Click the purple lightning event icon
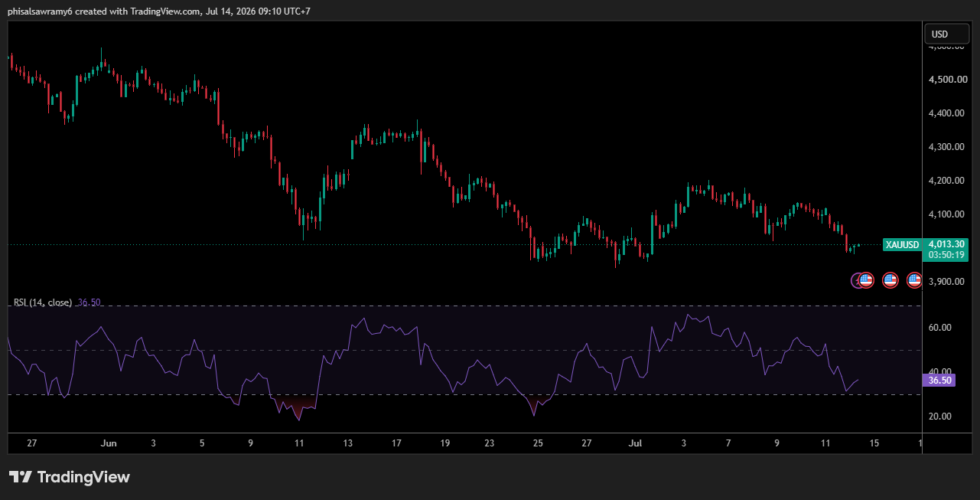This screenshot has width=980, height=500. click(856, 280)
